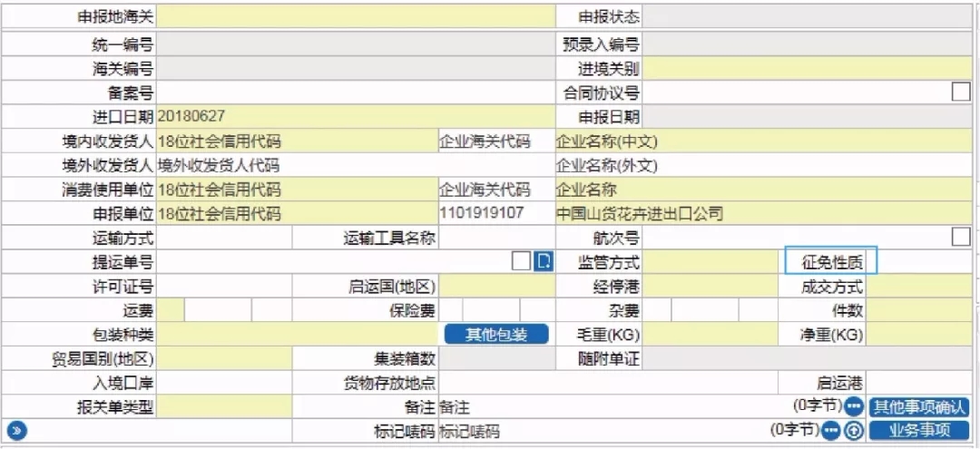Click into the 标记唛码 text field
The image size is (980, 449).
pyautogui.click(x=603, y=430)
